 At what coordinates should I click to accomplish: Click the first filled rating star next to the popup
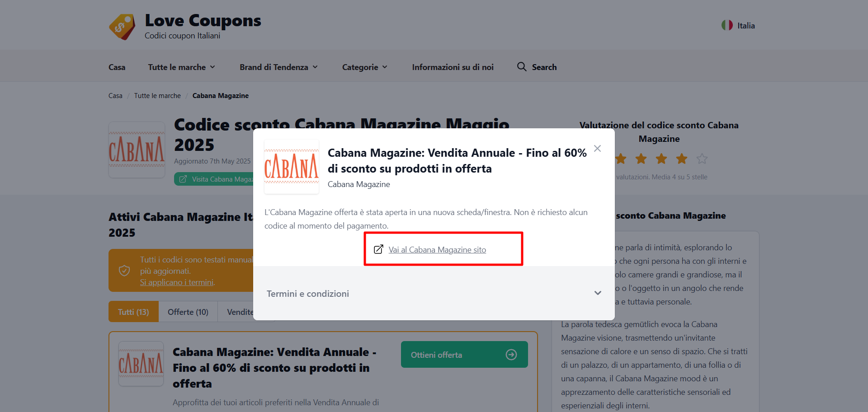[x=621, y=159]
